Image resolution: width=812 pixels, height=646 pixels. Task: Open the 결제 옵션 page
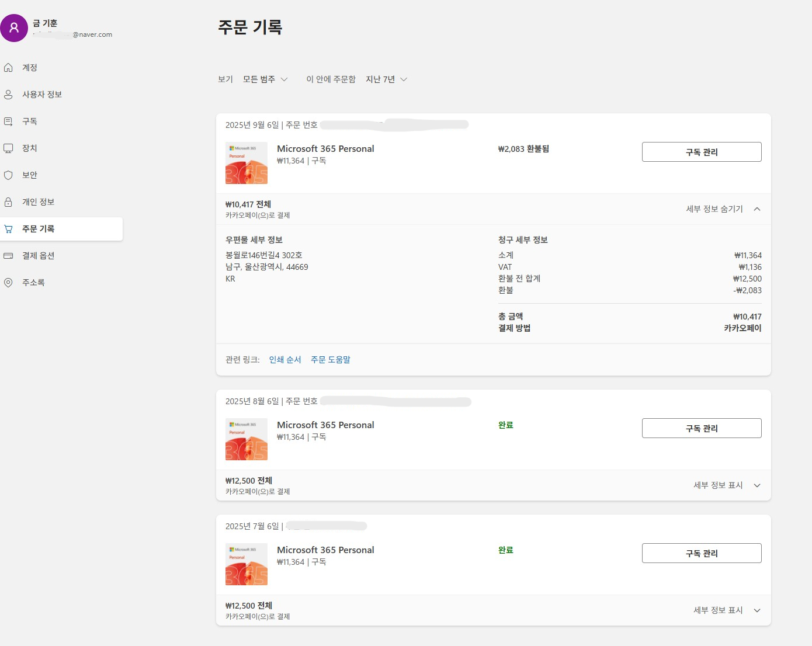pos(61,256)
